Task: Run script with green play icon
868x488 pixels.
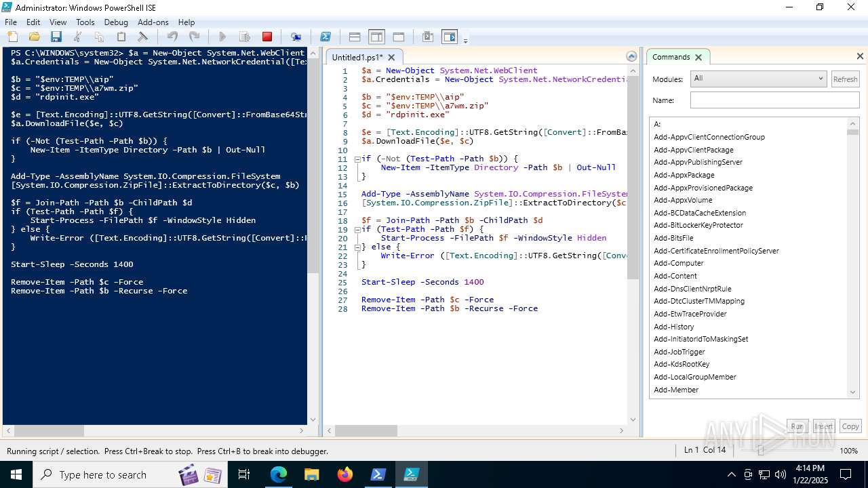Action: [x=222, y=37]
